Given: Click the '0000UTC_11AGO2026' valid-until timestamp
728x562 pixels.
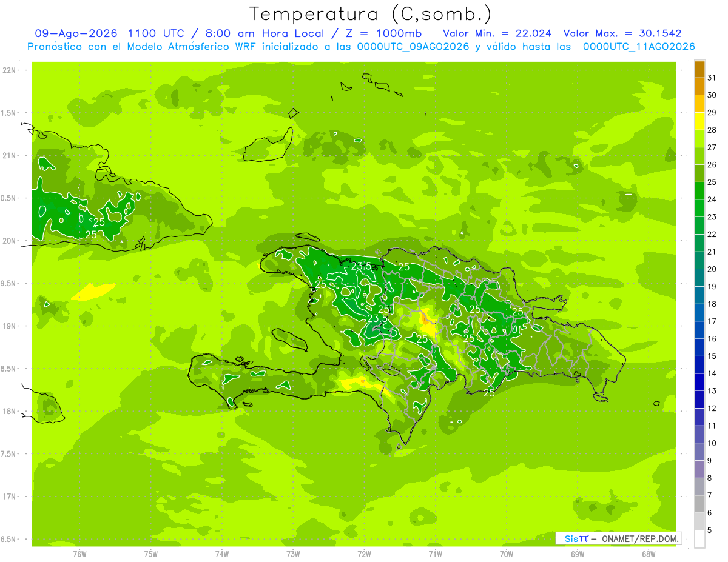Looking at the screenshot, I should [638, 47].
